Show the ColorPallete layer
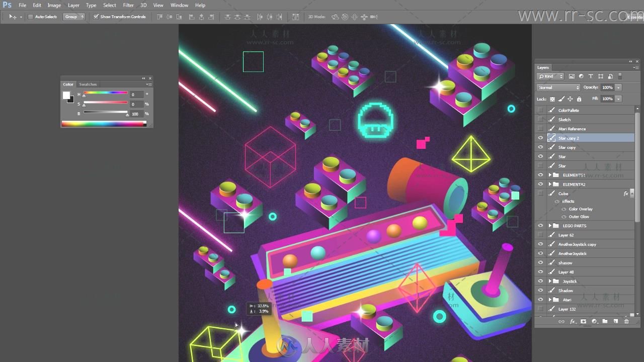Image resolution: width=644 pixels, height=362 pixels. coord(540,110)
